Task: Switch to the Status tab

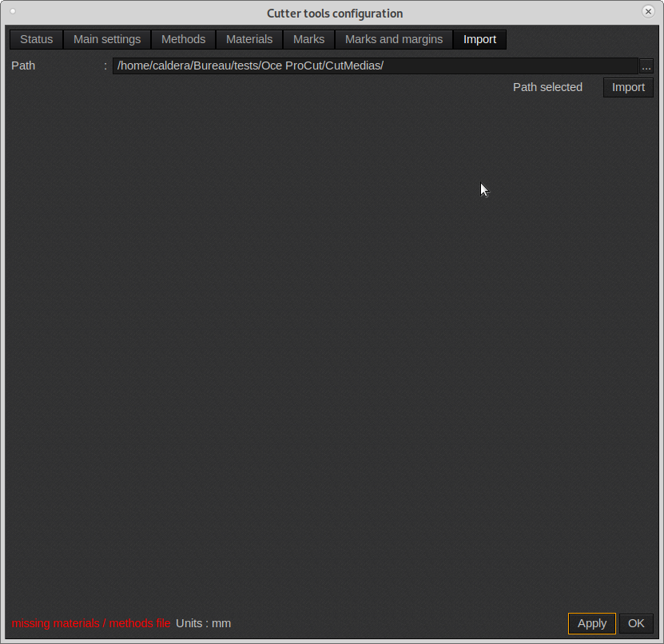Action: [36, 39]
